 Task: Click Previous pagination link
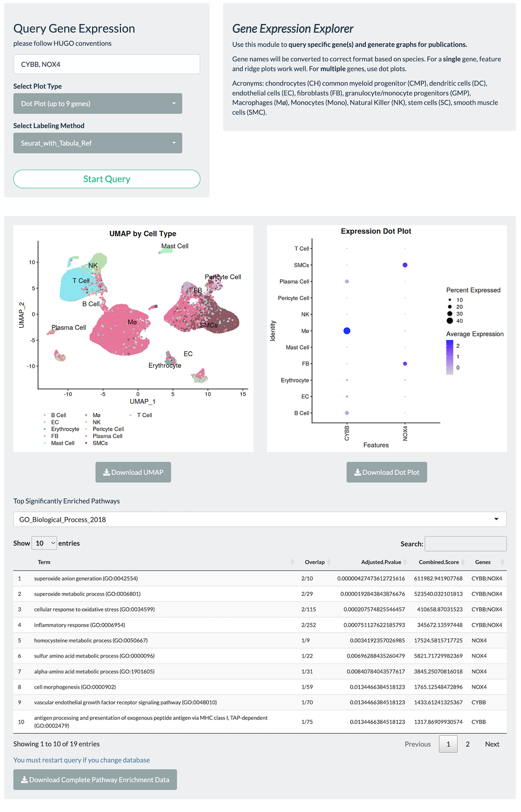pyautogui.click(x=418, y=744)
